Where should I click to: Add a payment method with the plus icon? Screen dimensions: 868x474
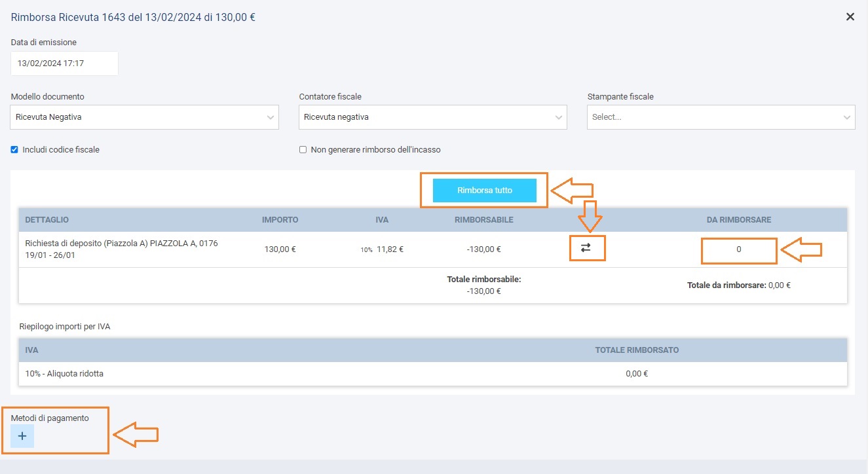(22, 436)
